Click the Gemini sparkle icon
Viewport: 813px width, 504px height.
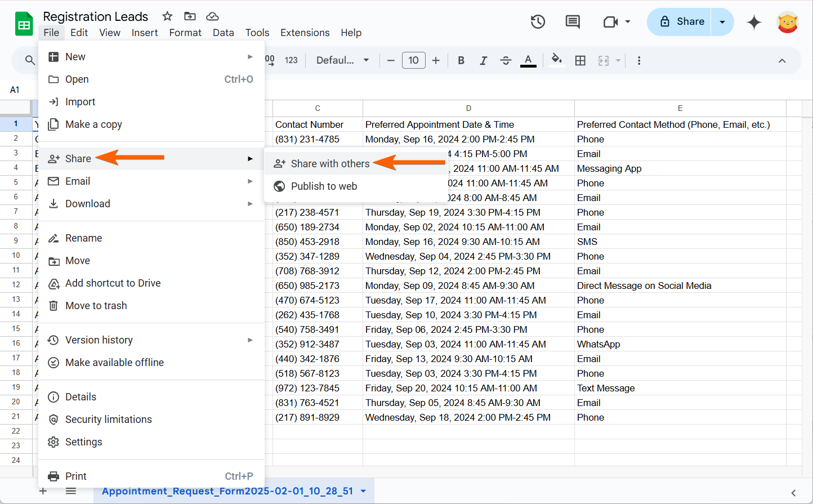coord(754,22)
